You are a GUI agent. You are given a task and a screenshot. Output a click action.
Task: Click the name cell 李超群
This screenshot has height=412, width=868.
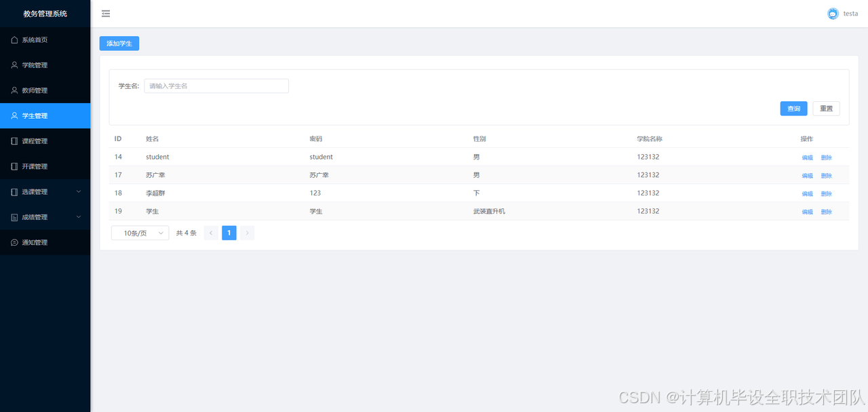pyautogui.click(x=155, y=193)
